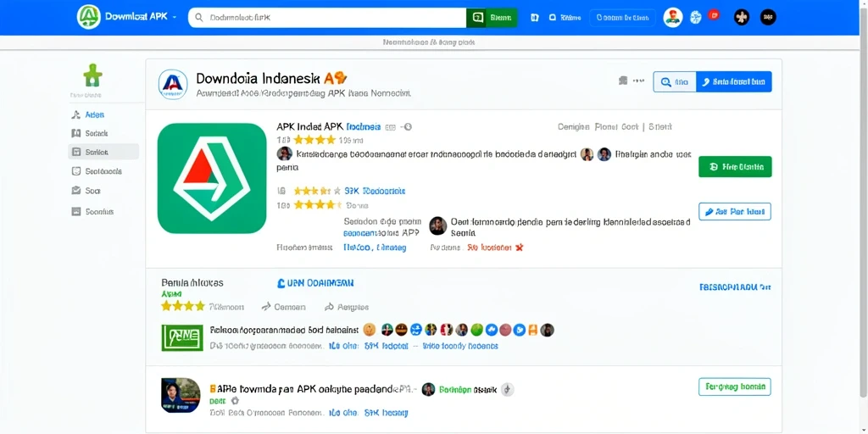Click the solid blue button in the card header
This screenshot has width=868, height=434.
(x=734, y=82)
